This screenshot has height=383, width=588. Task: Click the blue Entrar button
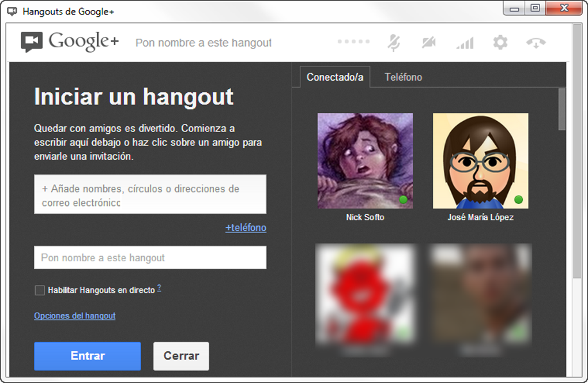[x=88, y=356]
